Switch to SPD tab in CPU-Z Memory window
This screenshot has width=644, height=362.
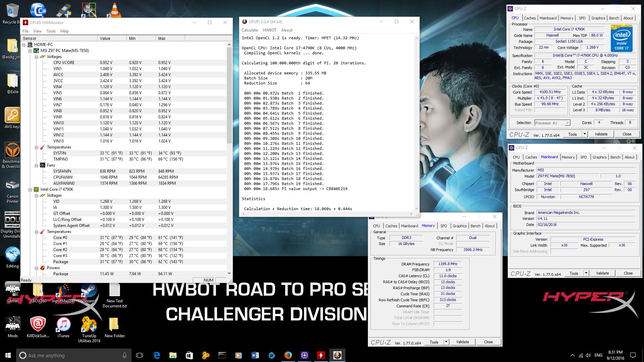click(443, 226)
